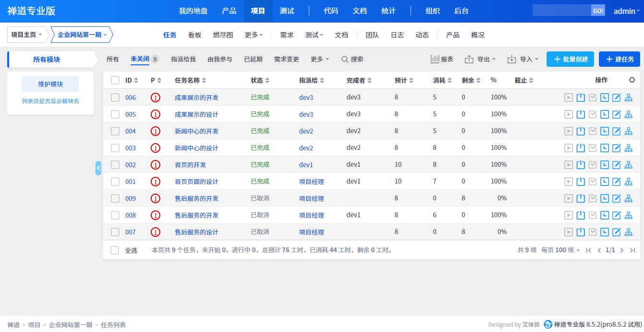Click the power-shaped icon for task 008
This screenshot has width=644, height=332.
[581, 215]
